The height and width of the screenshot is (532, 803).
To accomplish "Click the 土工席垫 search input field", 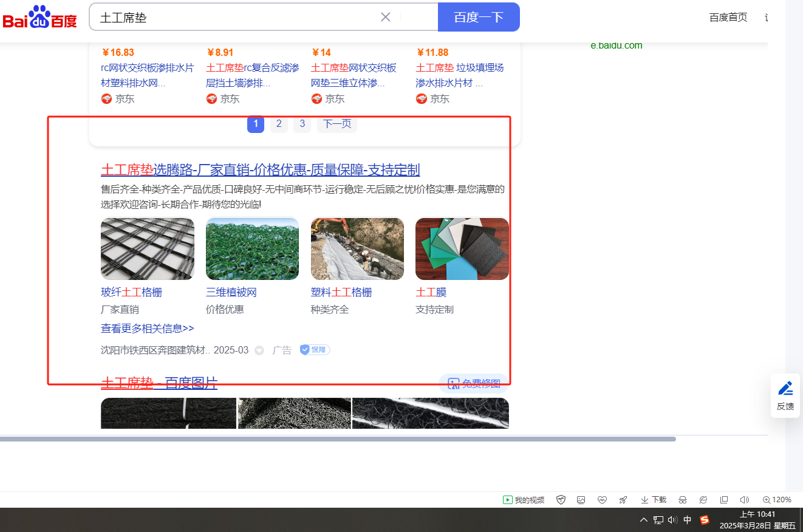I will [x=237, y=17].
